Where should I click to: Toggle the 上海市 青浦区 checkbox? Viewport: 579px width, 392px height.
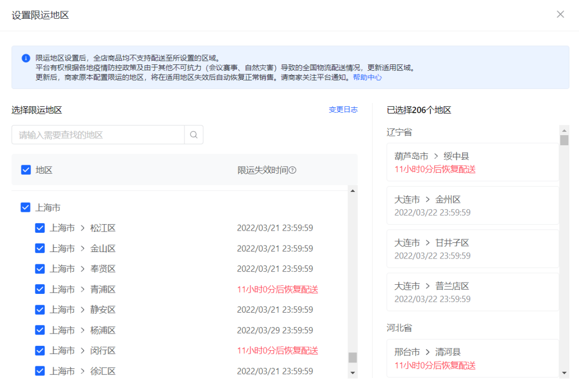[x=40, y=289]
